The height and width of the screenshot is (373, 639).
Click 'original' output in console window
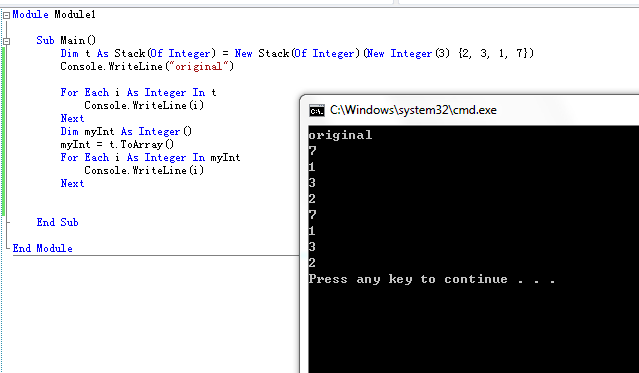(340, 135)
